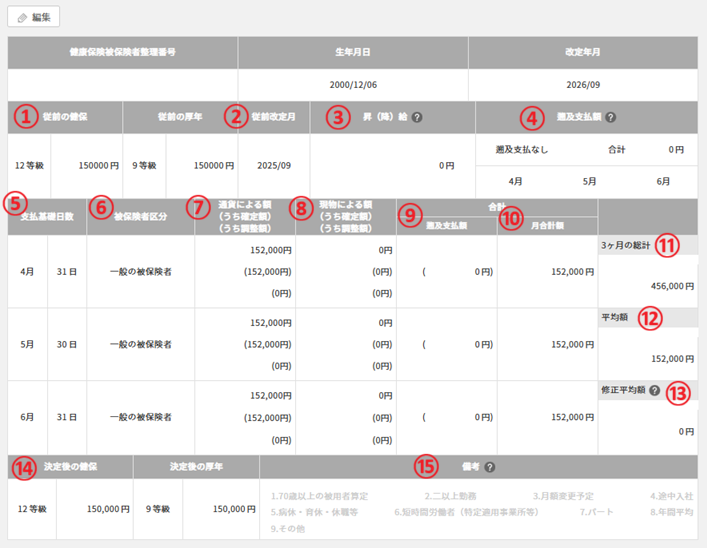Select birth date 2000/12/06

pyautogui.click(x=353, y=85)
